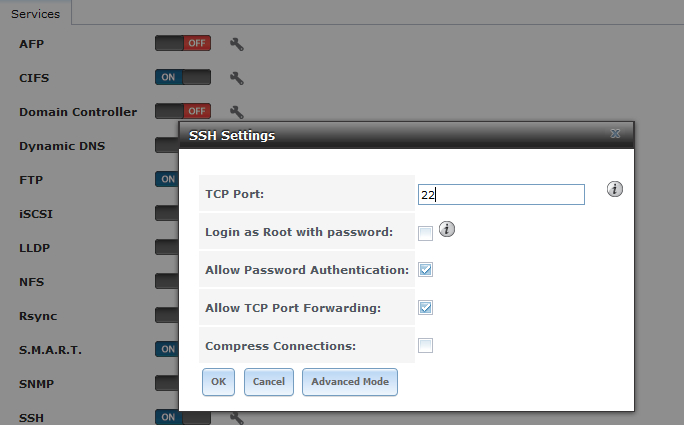Open SSH service wrench icon
Viewport: 686px width, 425px height.
[x=237, y=417]
